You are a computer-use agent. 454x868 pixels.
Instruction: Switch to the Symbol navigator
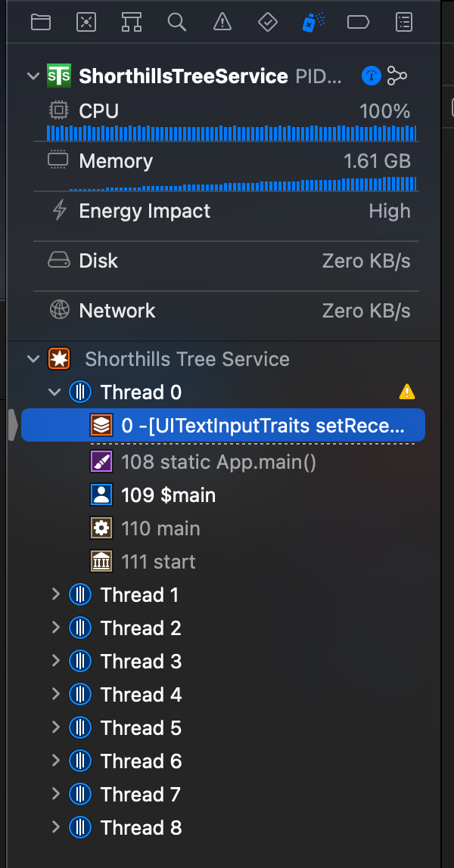[x=132, y=22]
